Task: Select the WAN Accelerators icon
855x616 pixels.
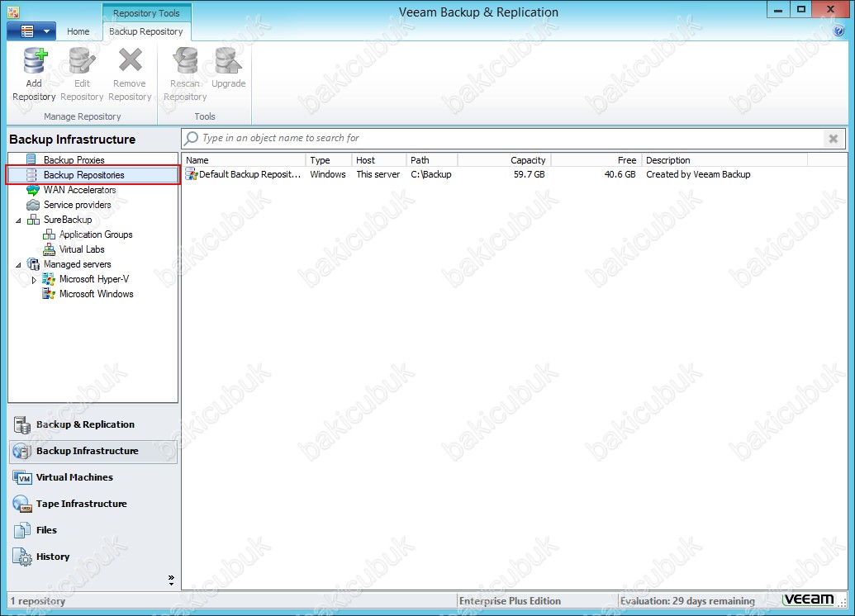Action: (x=33, y=190)
